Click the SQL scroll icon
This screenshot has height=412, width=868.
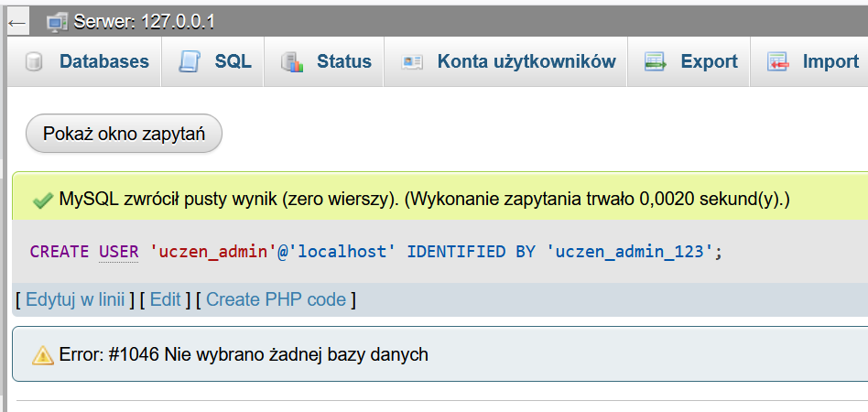pos(190,62)
